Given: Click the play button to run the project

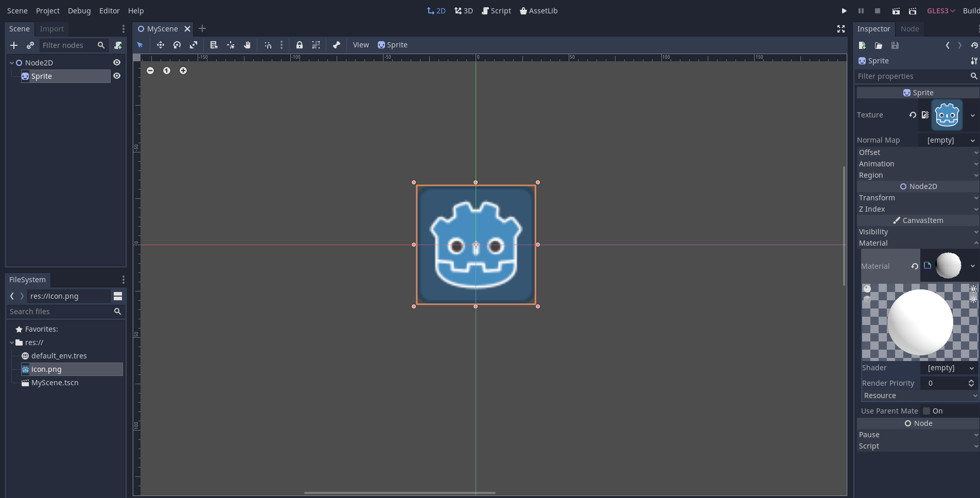Looking at the screenshot, I should coord(844,10).
